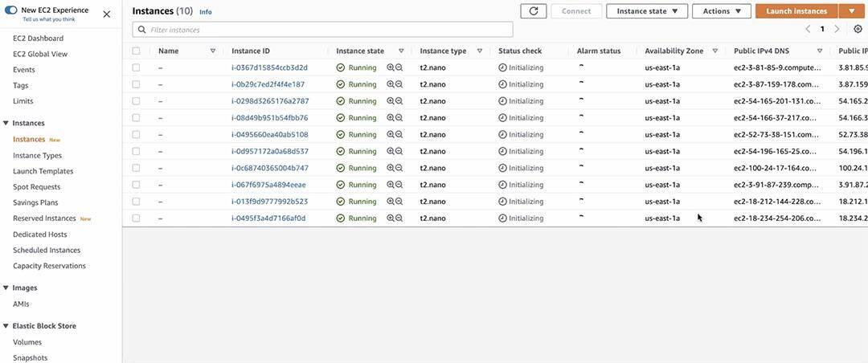Open EC2 Global View
The width and height of the screenshot is (868, 363).
(x=40, y=55)
